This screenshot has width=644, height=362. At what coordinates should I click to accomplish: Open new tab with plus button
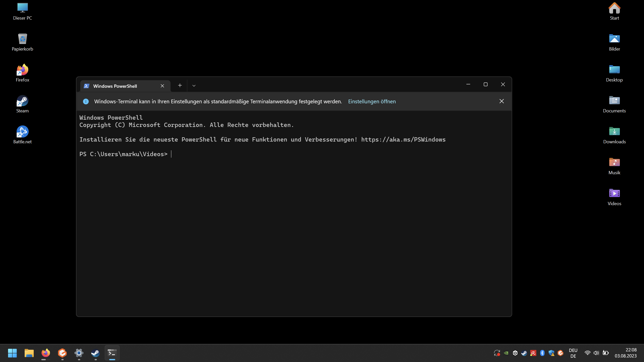[180, 85]
